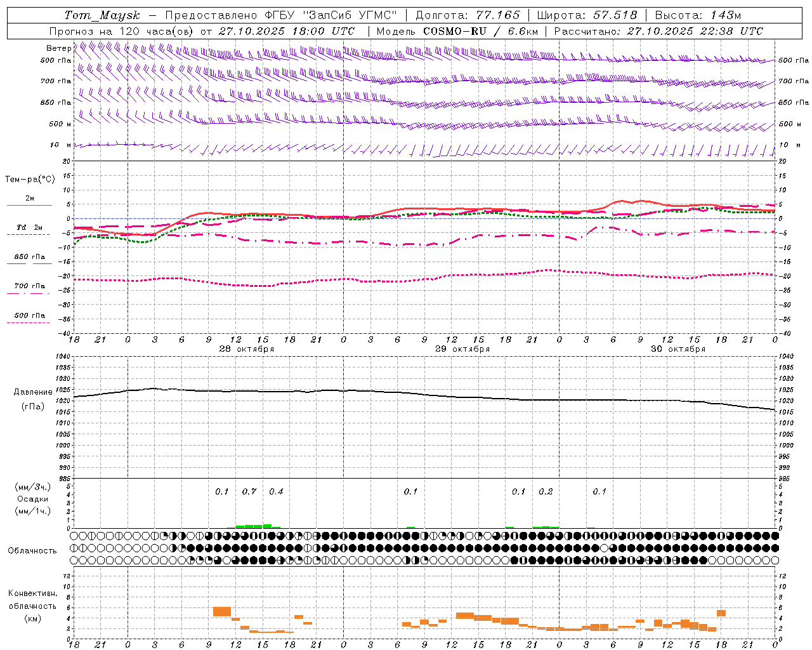Click the 'Осадки' precipitation label
This screenshot has width=812, height=650.
33,499
